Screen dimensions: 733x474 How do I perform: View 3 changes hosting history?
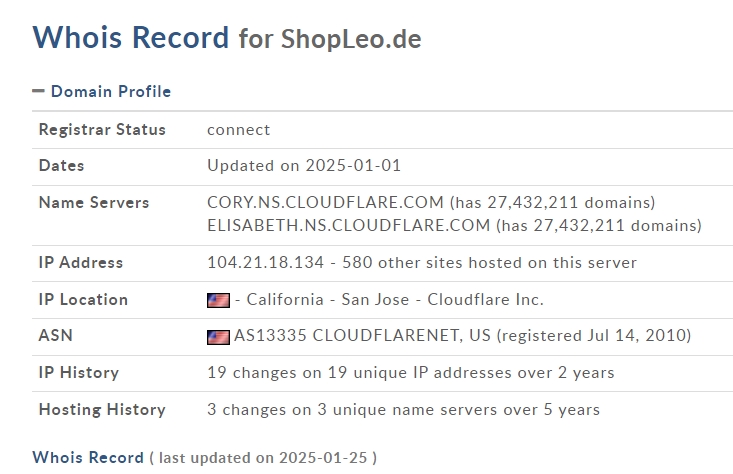[403, 409]
